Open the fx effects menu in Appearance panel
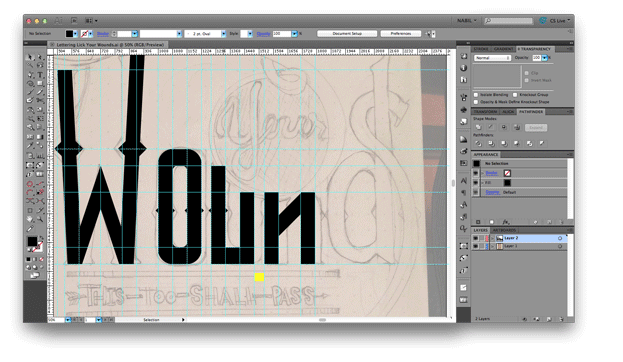This screenshot has height=362, width=623. click(x=506, y=222)
